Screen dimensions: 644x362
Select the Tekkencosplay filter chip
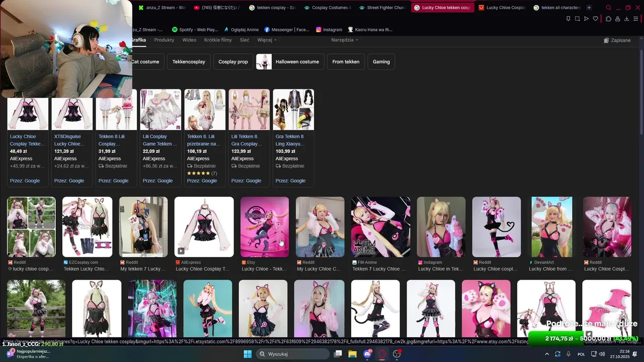(x=189, y=62)
